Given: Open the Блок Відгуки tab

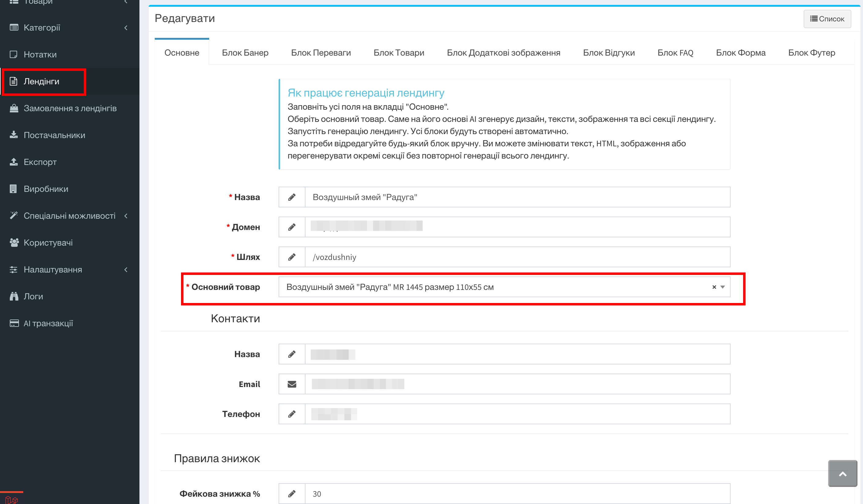Looking at the screenshot, I should [609, 53].
